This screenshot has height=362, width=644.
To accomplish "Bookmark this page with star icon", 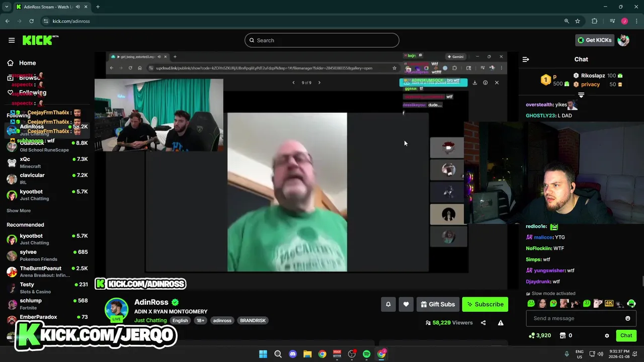I will click(x=578, y=21).
